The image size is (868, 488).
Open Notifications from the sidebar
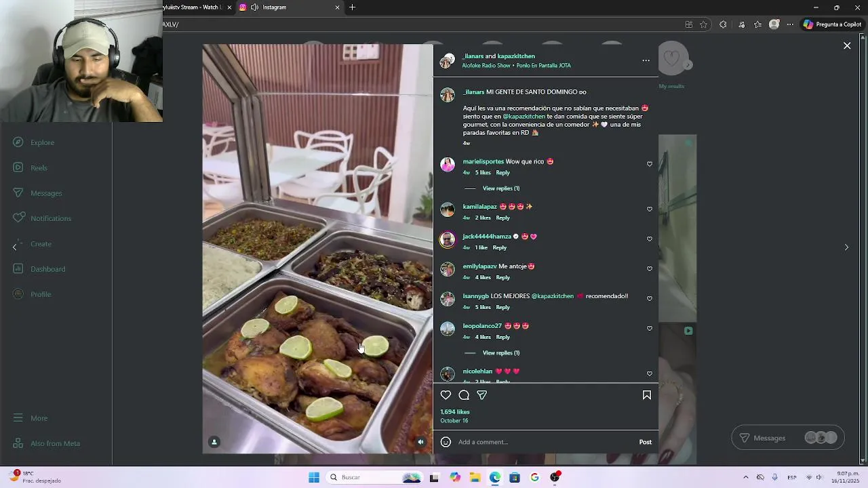coord(42,218)
